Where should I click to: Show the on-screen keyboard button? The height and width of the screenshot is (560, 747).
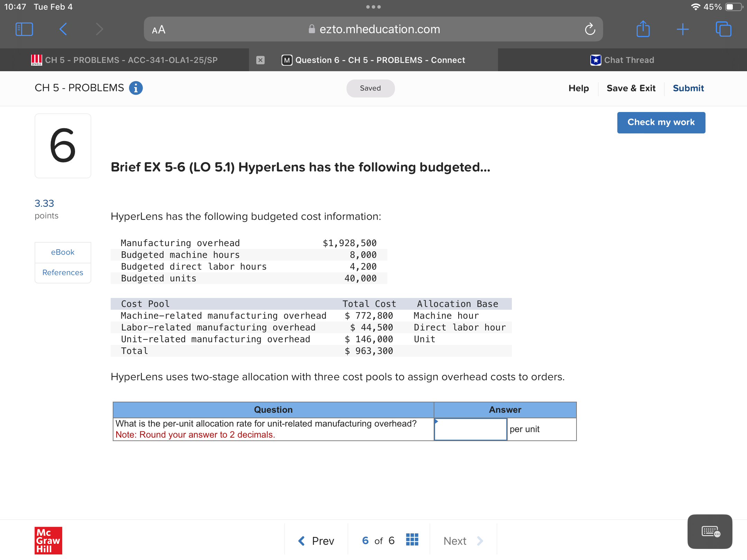coord(710,531)
